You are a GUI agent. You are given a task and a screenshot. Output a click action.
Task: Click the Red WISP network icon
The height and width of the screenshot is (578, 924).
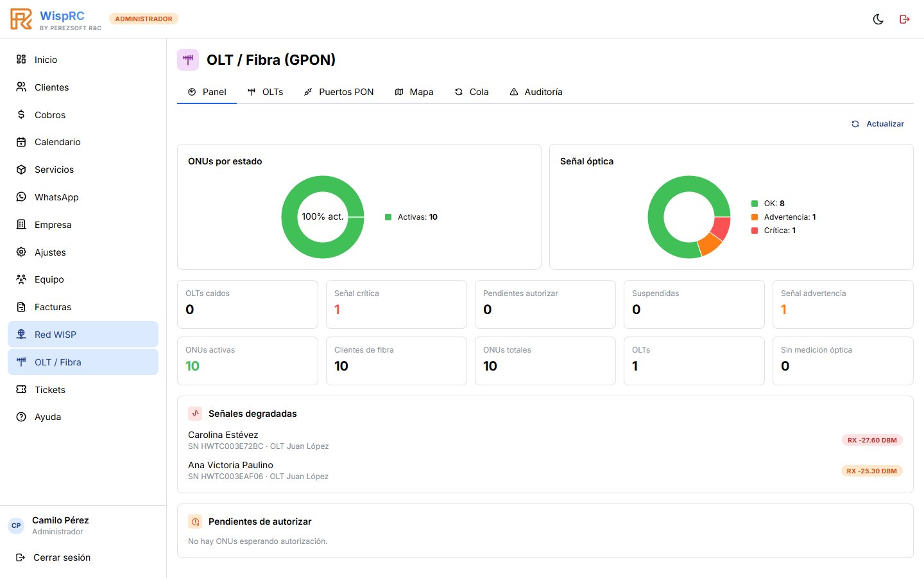coord(21,335)
